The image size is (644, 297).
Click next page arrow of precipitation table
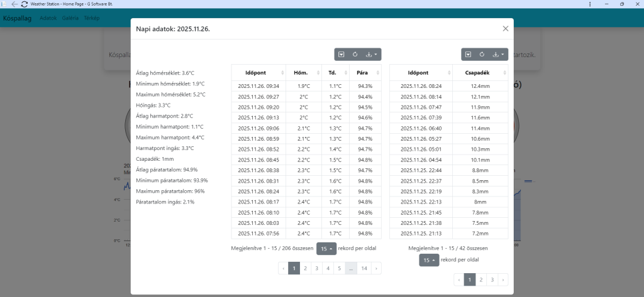tap(502, 280)
